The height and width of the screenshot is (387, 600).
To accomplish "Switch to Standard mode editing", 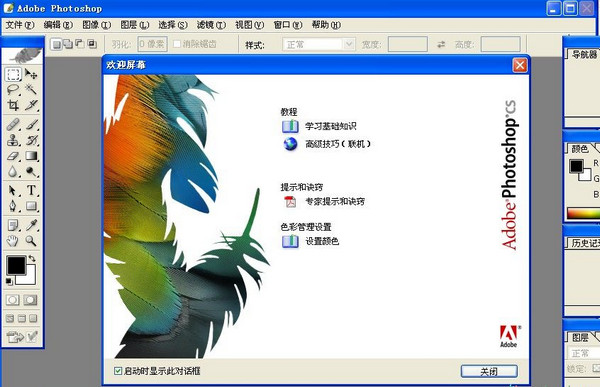I will point(13,300).
